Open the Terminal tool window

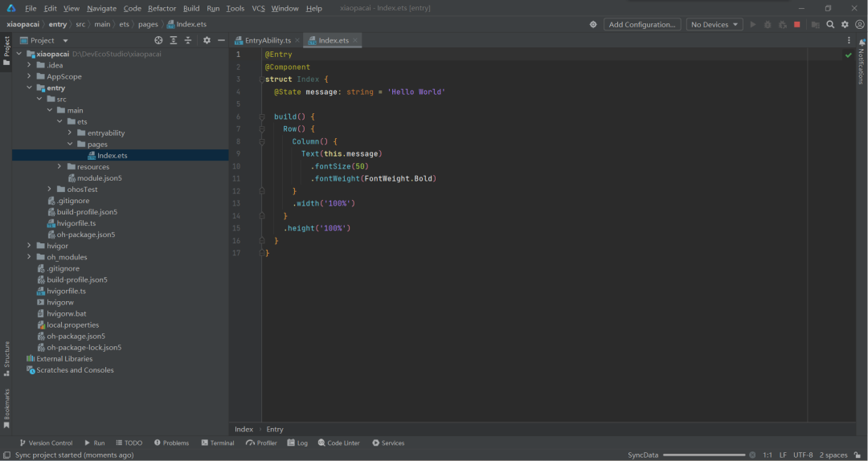pos(218,443)
